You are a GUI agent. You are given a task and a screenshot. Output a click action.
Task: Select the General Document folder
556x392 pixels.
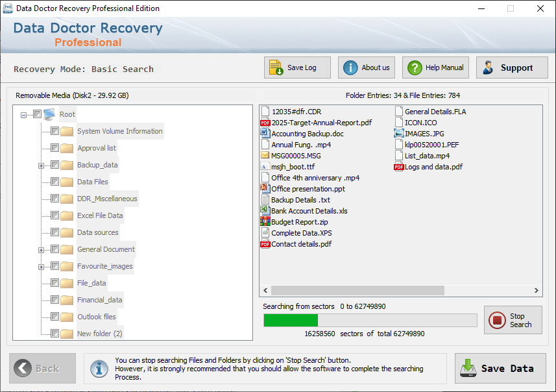106,249
